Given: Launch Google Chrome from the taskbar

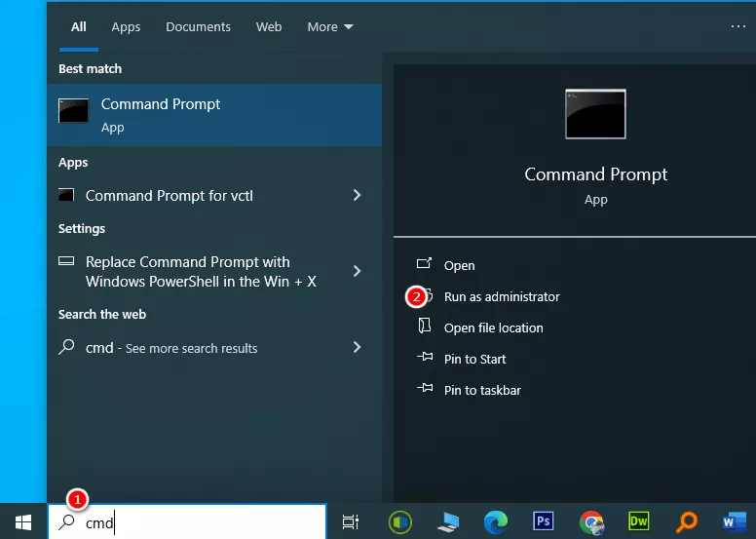Looking at the screenshot, I should 591,522.
